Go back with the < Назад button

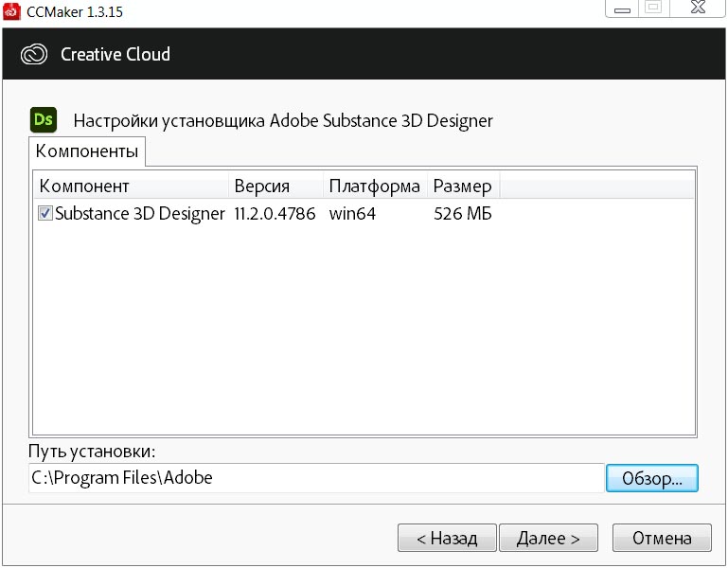point(447,538)
